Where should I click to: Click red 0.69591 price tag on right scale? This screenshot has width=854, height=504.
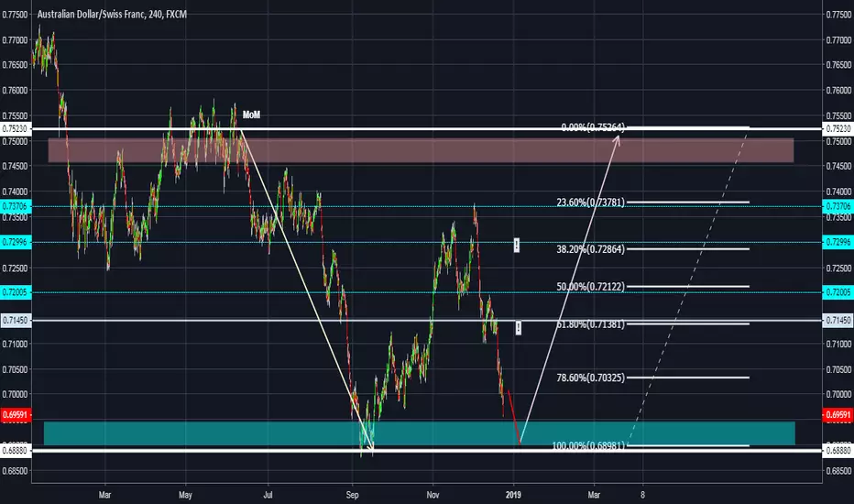(838, 414)
